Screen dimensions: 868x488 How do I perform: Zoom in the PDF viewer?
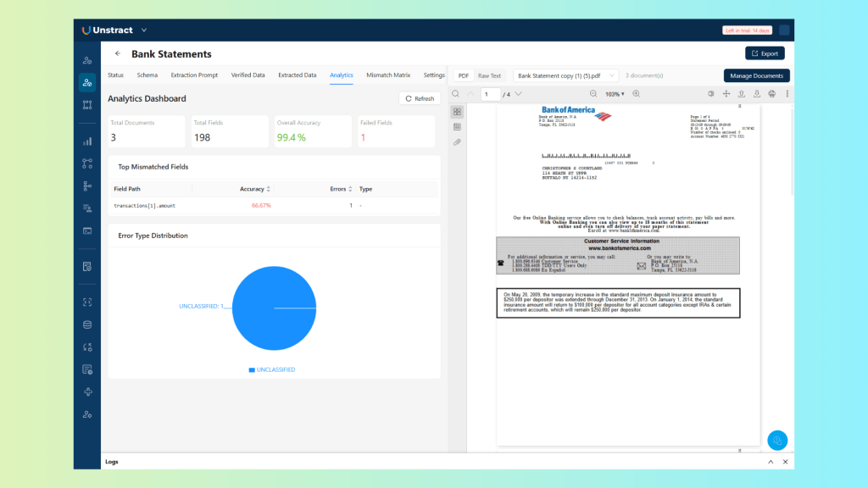tap(637, 94)
